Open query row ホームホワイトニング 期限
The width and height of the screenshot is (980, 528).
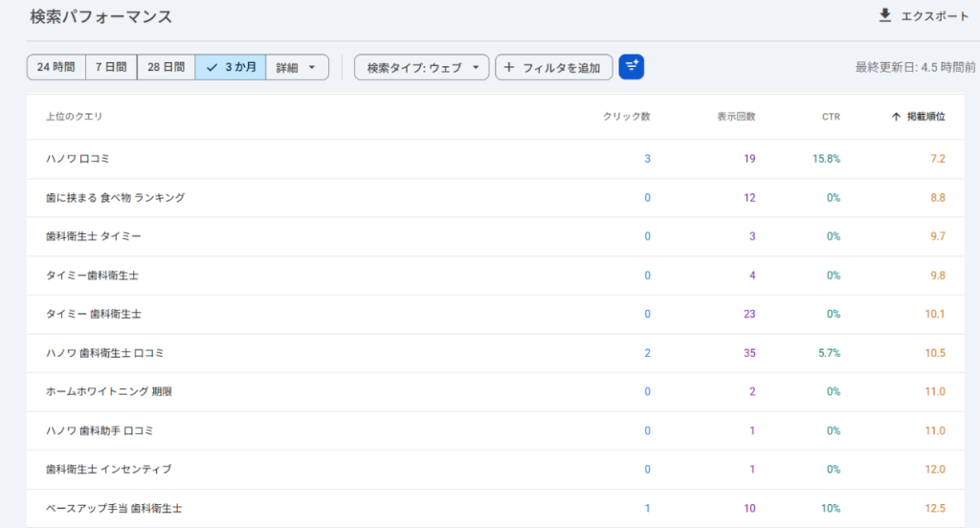(x=495, y=392)
